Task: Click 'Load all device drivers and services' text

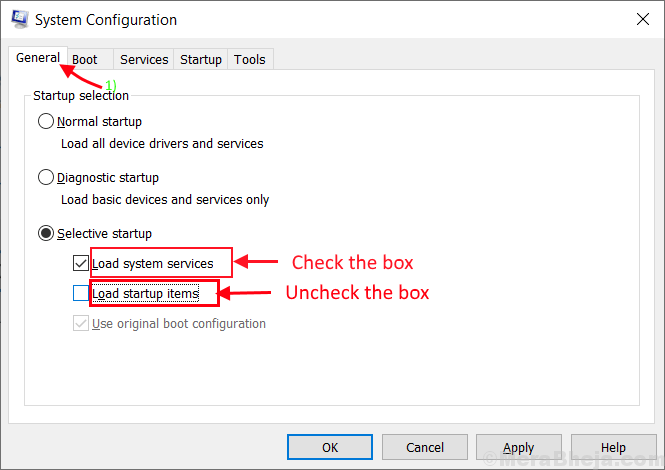Action: 162,144
